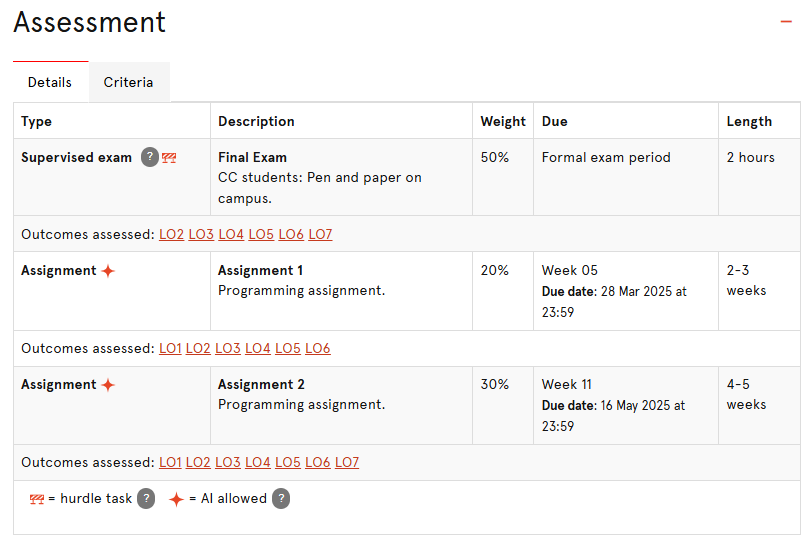Click the AI allowed star on Assignment 2
The height and width of the screenshot is (552, 811).
pyautogui.click(x=108, y=385)
